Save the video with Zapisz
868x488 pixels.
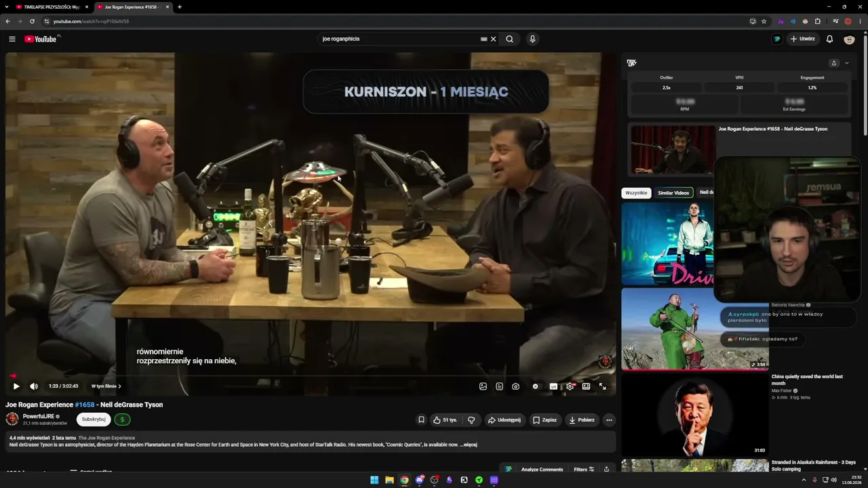click(545, 420)
